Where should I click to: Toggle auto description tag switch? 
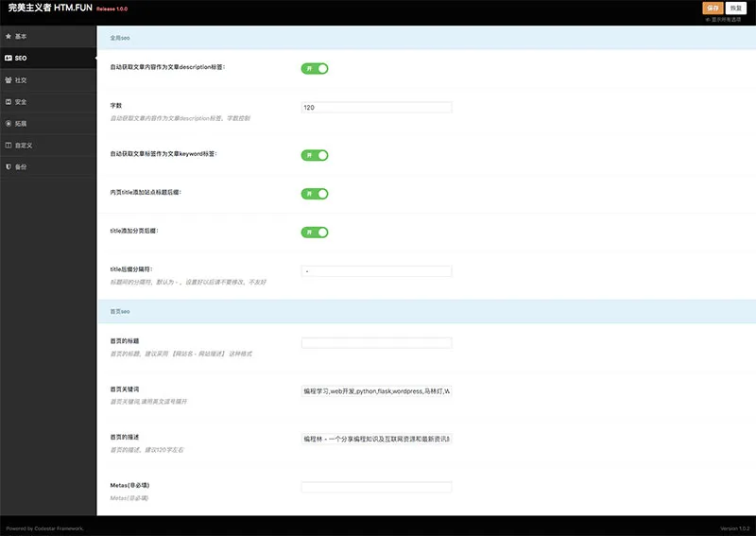315,68
